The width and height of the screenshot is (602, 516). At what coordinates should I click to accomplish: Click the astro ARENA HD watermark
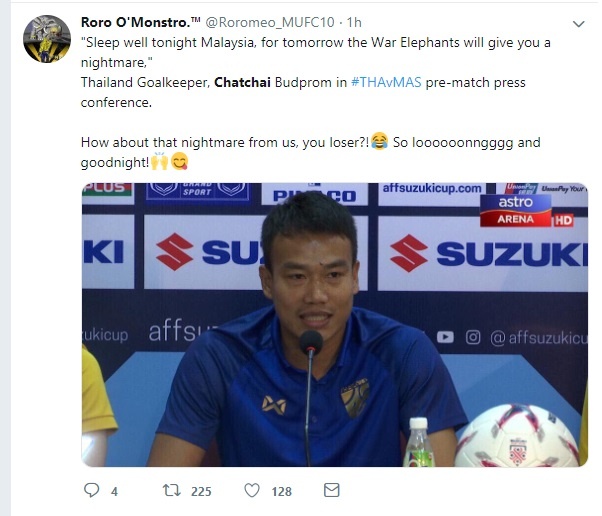(526, 210)
